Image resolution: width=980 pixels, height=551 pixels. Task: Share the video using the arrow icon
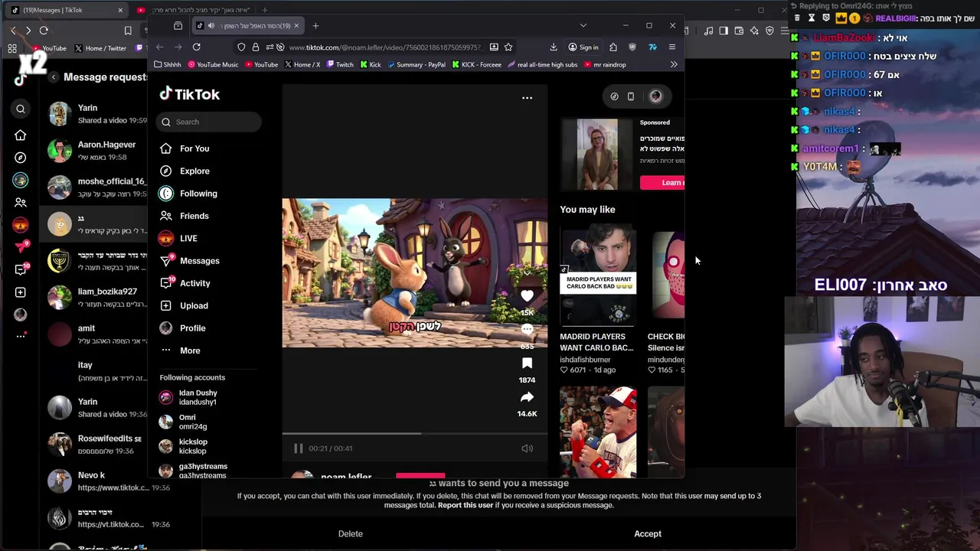[527, 397]
